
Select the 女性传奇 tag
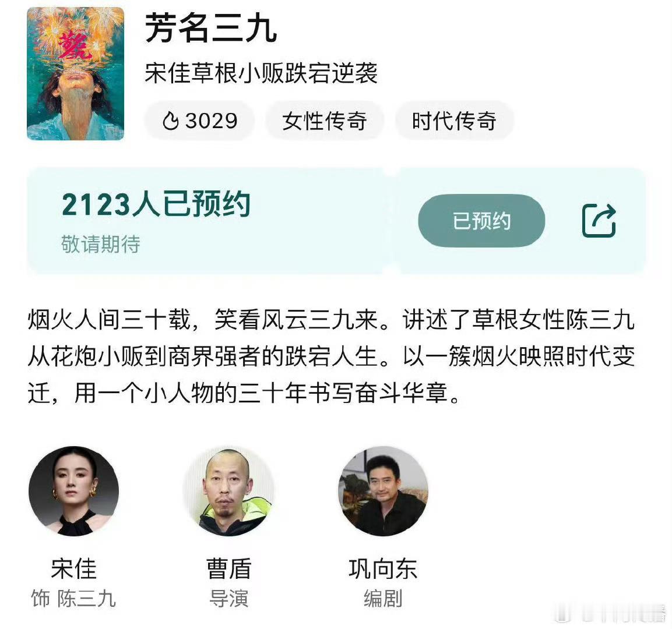coord(325,121)
